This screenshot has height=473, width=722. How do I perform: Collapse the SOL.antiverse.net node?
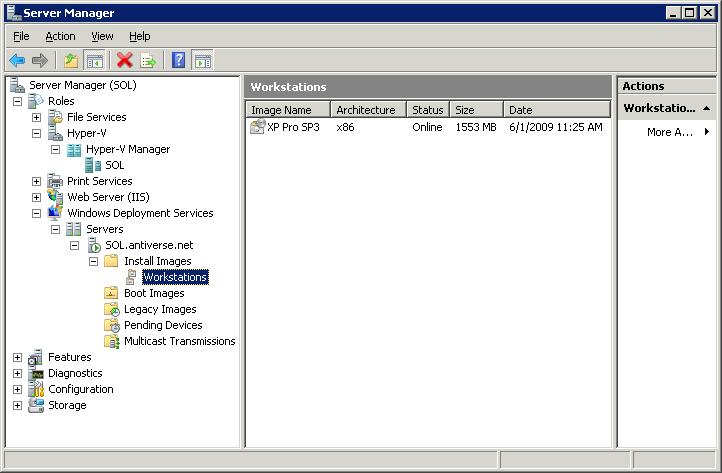[x=74, y=245]
